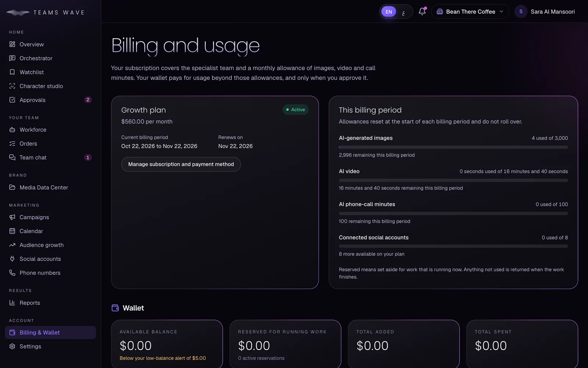Open notifications bell icon
Image resolution: width=588 pixels, height=368 pixels.
(422, 11)
